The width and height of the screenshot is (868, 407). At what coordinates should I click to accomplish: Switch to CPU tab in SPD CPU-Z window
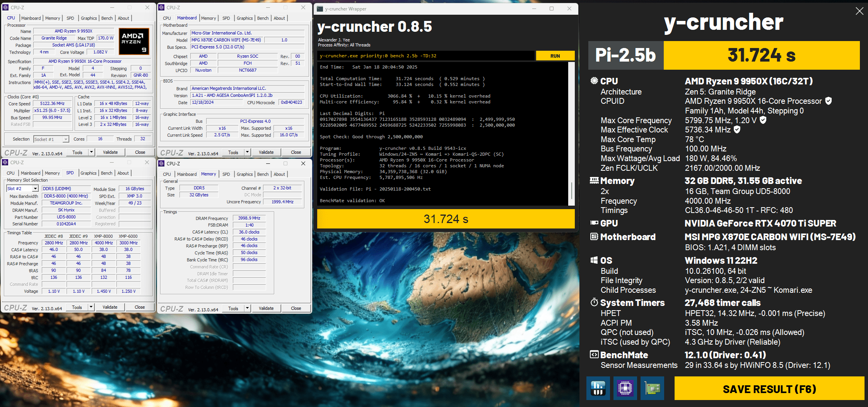click(11, 173)
